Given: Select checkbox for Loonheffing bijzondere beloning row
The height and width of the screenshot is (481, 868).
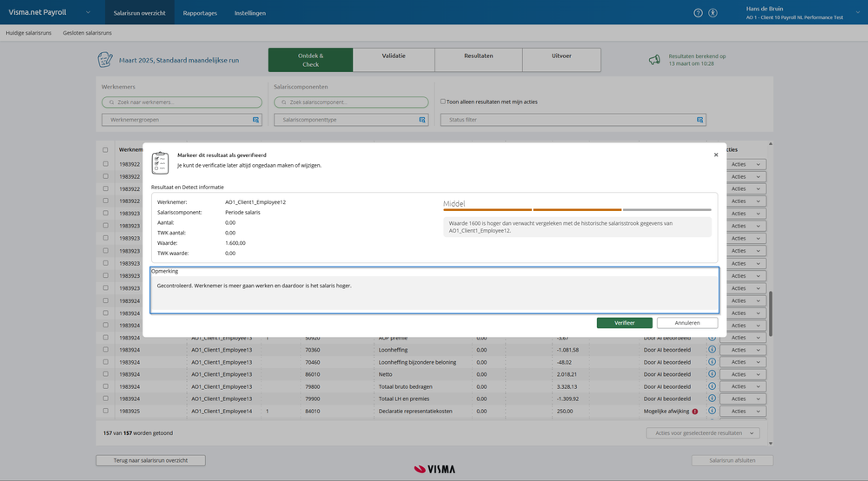Looking at the screenshot, I should coord(105,361).
